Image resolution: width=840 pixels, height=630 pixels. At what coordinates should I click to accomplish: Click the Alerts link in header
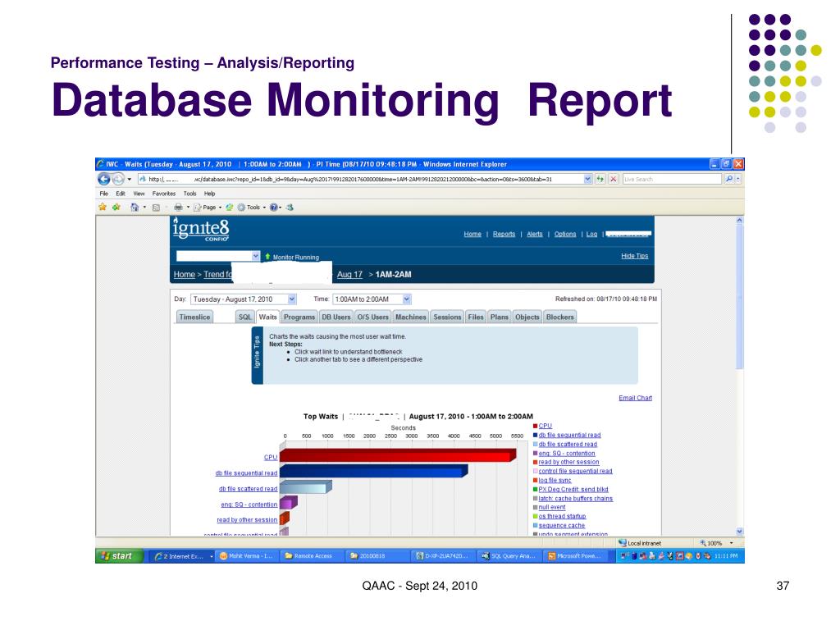coord(535,234)
